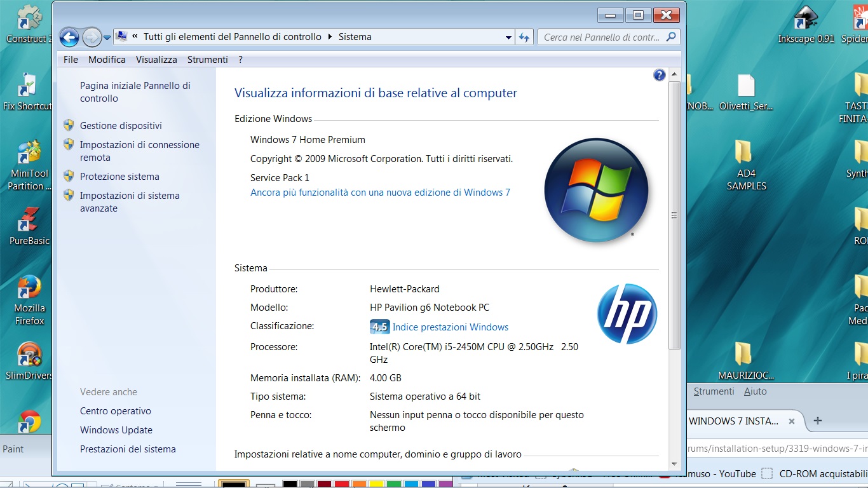Pick the red swatch in Paint palette
The width and height of the screenshot is (868, 488).
pos(341,485)
